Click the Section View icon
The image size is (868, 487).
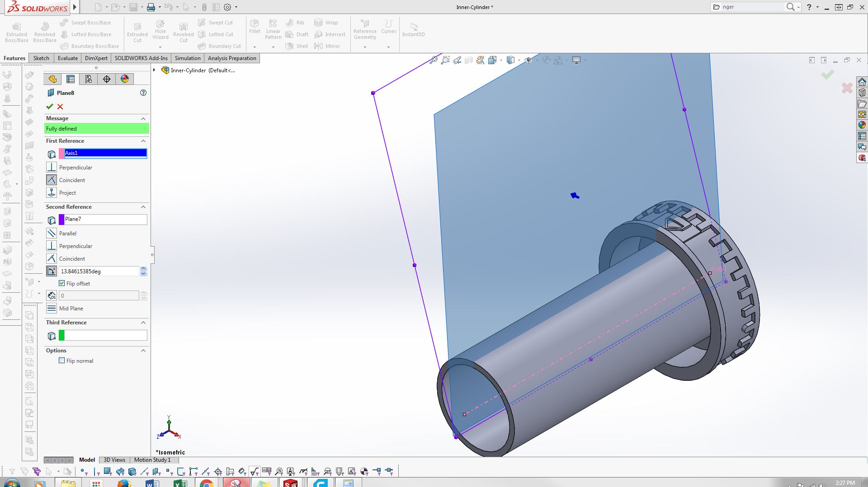point(469,60)
